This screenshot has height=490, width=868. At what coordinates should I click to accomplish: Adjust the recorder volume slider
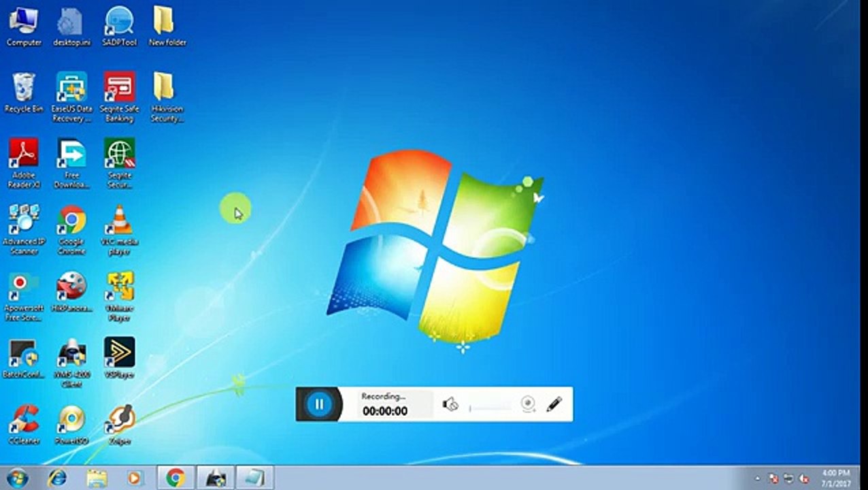(x=490, y=407)
